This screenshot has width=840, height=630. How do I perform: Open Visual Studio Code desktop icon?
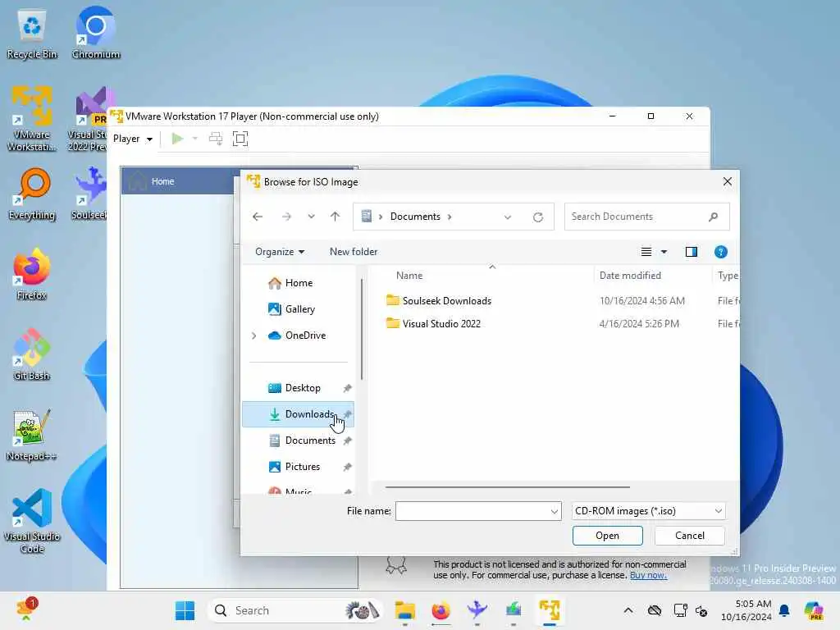pos(32,521)
